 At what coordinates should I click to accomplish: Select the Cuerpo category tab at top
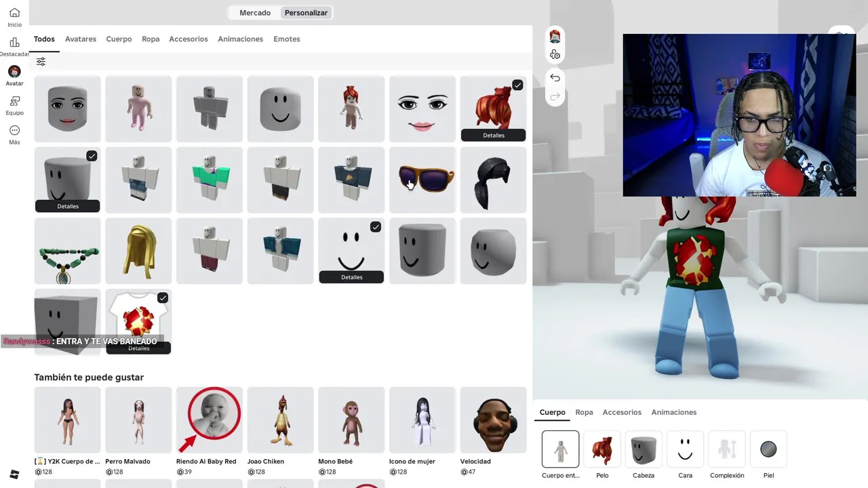point(119,39)
